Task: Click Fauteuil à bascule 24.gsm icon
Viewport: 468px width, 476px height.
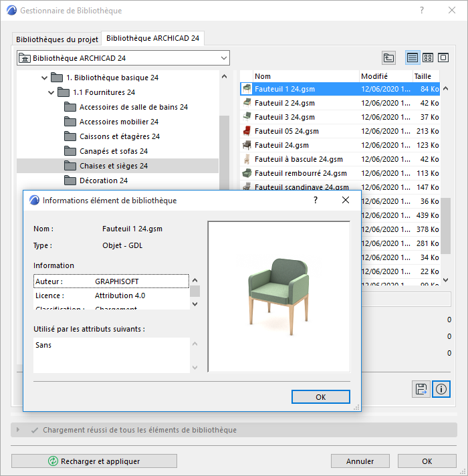Action: point(247,159)
